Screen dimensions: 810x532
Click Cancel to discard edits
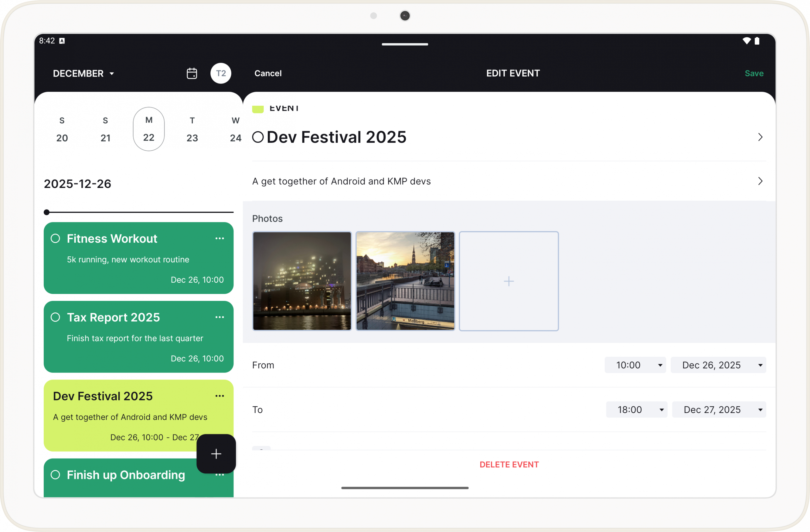[x=268, y=73]
